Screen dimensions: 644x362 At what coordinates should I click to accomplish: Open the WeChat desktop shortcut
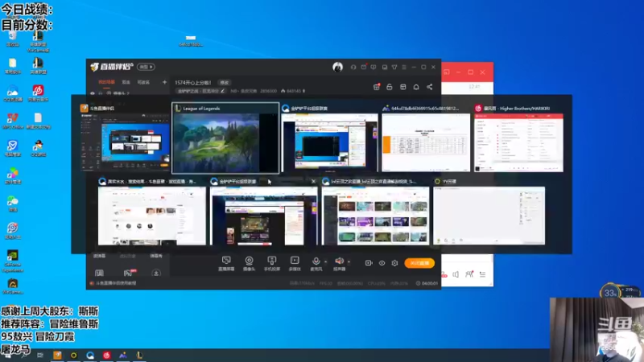click(13, 204)
